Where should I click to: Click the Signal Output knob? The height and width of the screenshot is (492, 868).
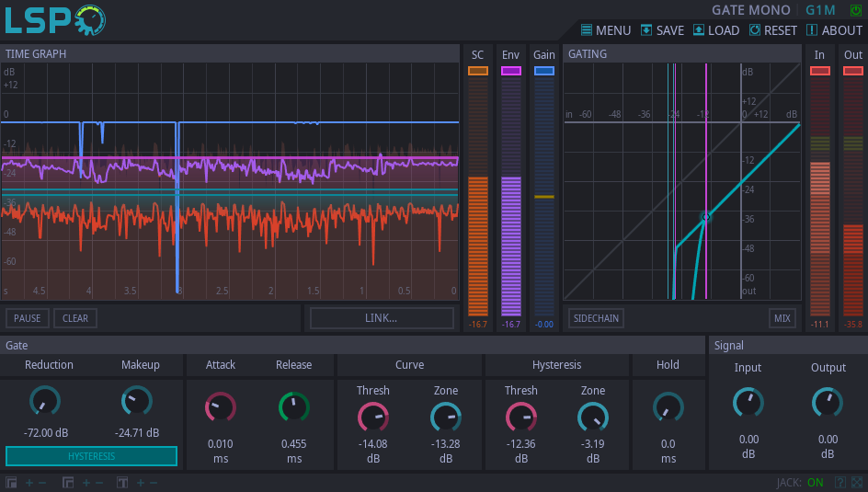[828, 403]
